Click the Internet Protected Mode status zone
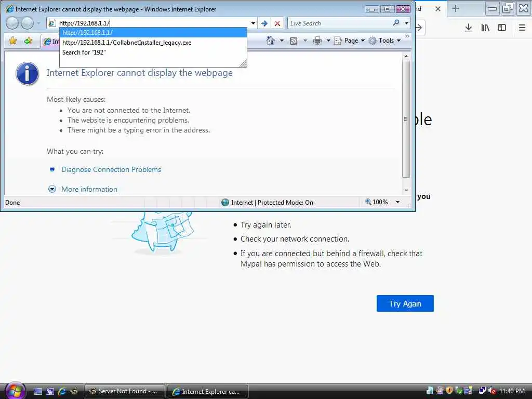This screenshot has width=532, height=399. click(x=267, y=203)
